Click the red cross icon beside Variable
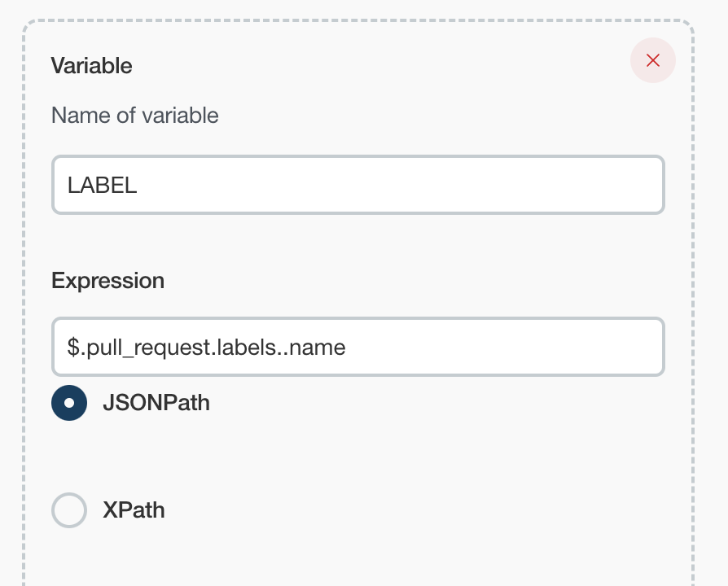The image size is (728, 586). tap(652, 60)
